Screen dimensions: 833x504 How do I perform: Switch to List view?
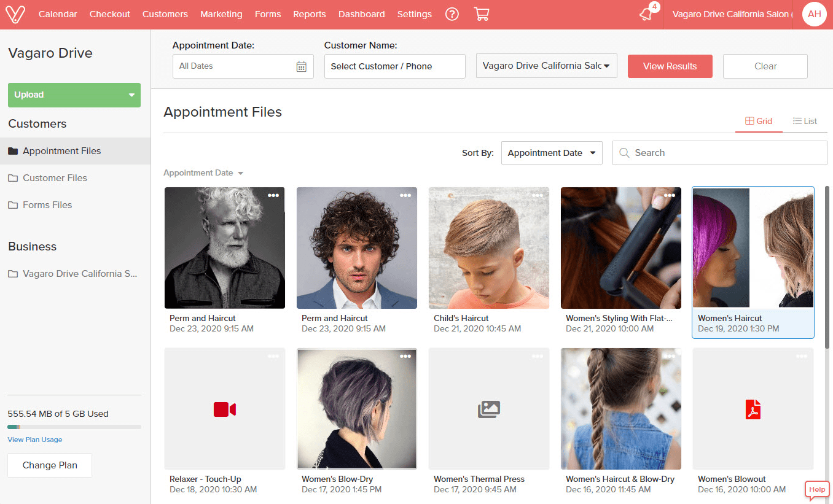(x=805, y=121)
